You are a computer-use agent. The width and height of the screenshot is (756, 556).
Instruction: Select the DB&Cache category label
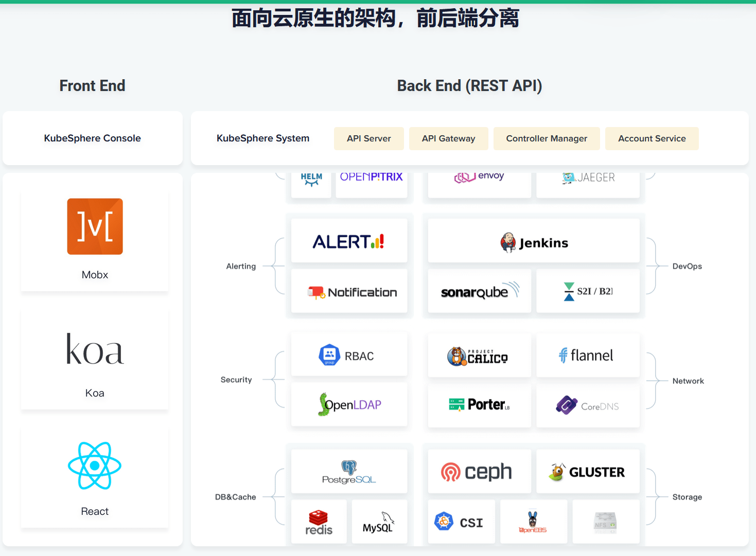(236, 497)
